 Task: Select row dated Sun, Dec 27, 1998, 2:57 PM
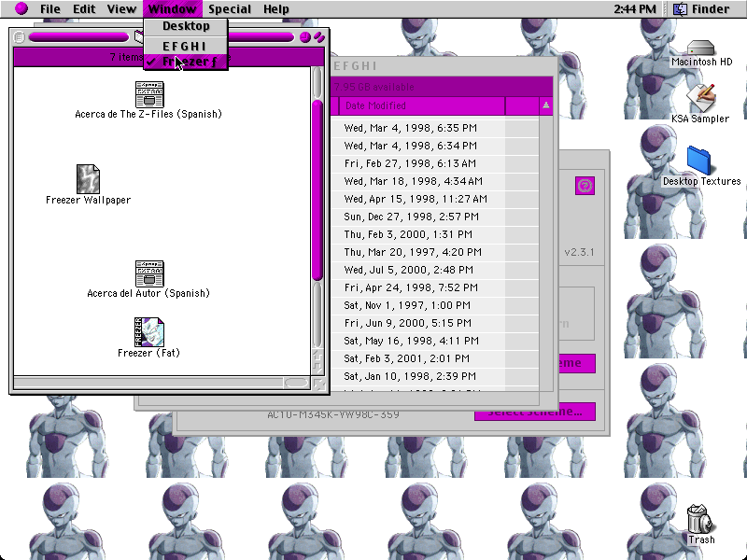coord(434,217)
